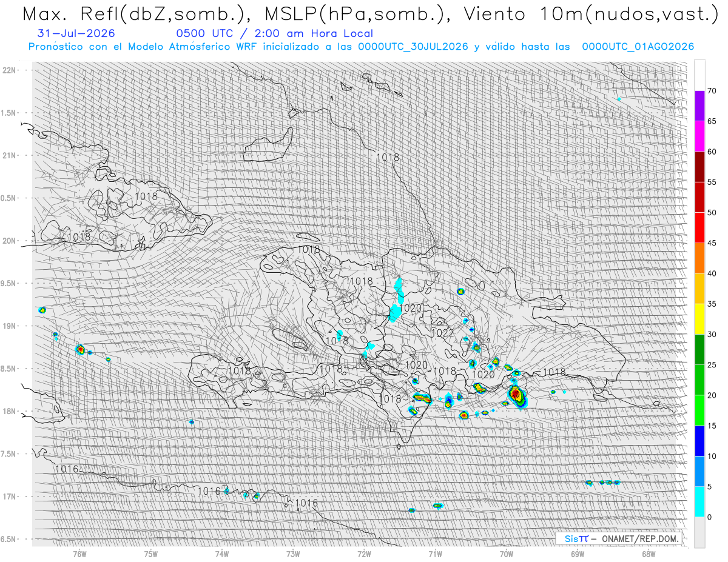Screen dimensions: 728x562
Task: Pick the dark green 25–30 dBZ color bar segment
Action: 699,349
